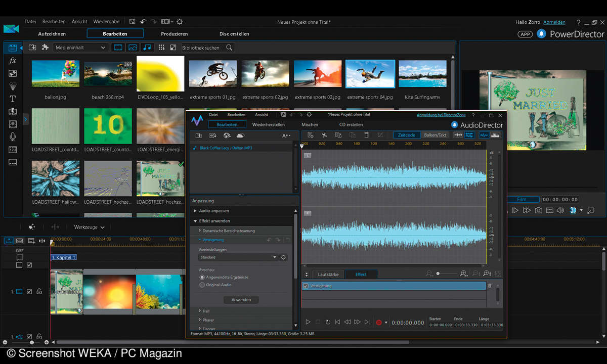Open the Voice-over recording room microphone icon
The image size is (607, 364).
point(13,136)
